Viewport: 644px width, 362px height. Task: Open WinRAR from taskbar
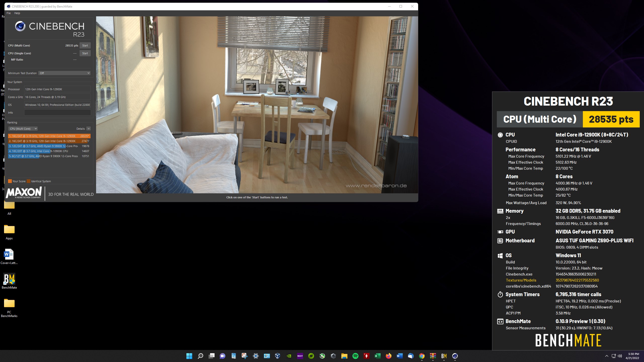(x=433, y=356)
